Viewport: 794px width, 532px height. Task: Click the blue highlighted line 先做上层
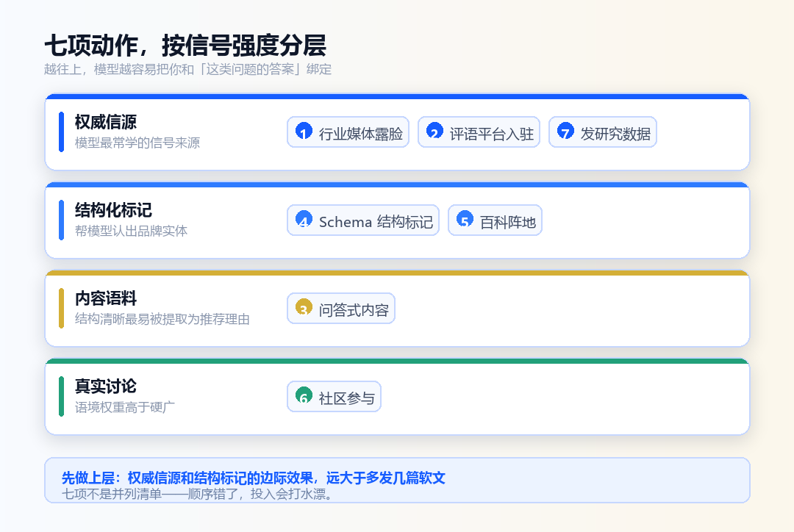pyautogui.click(x=253, y=478)
